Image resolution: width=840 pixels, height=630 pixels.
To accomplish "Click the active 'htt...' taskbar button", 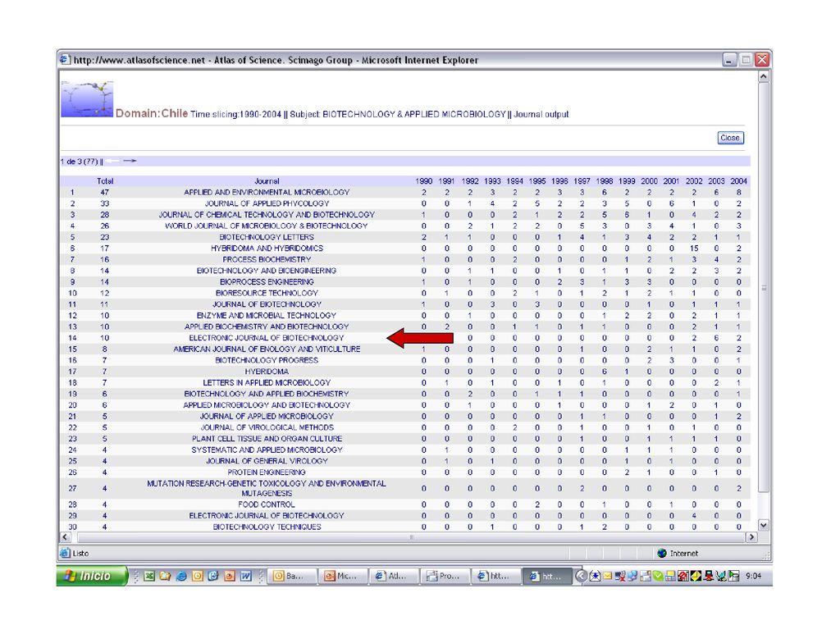I will 547,576.
